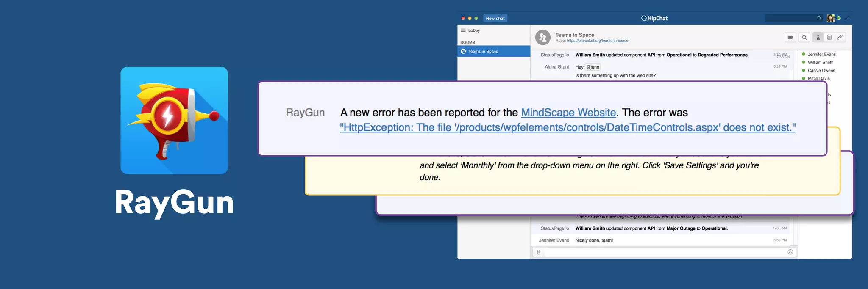Click the HipChat header search field
The height and width of the screenshot is (289, 868).
[x=794, y=18]
